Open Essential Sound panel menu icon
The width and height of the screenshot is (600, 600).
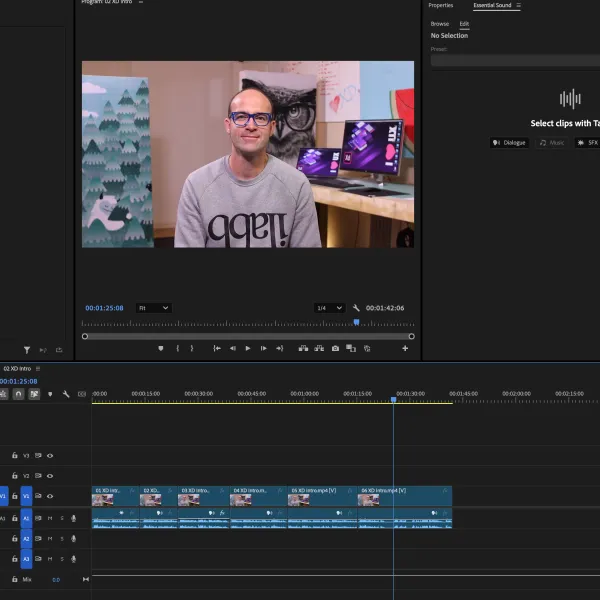(518, 5)
